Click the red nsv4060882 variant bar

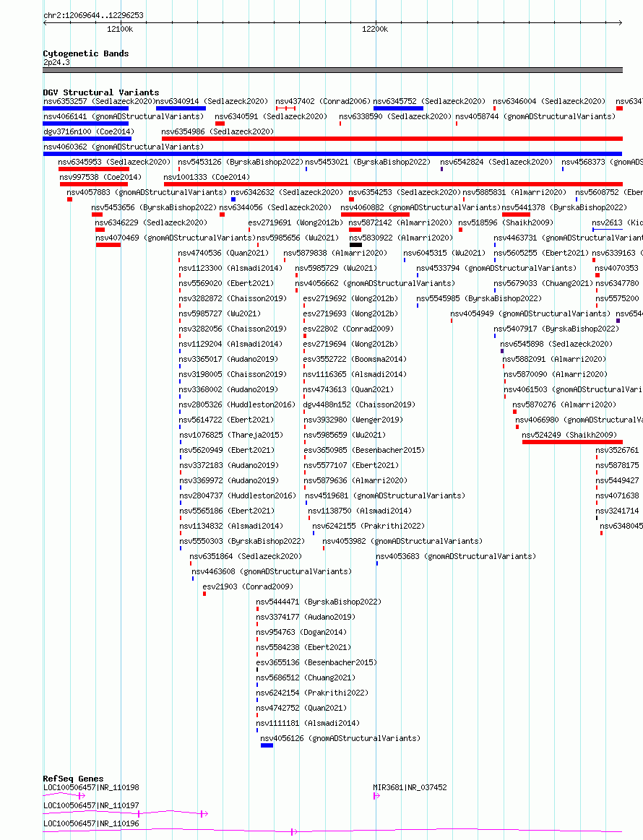click(x=375, y=215)
